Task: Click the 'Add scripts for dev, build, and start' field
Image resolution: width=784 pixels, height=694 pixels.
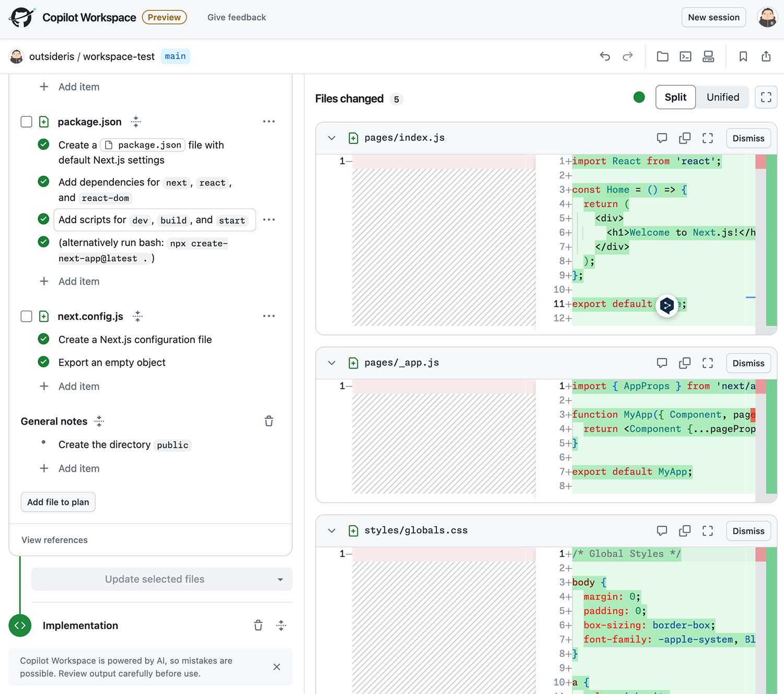Action: coord(155,220)
